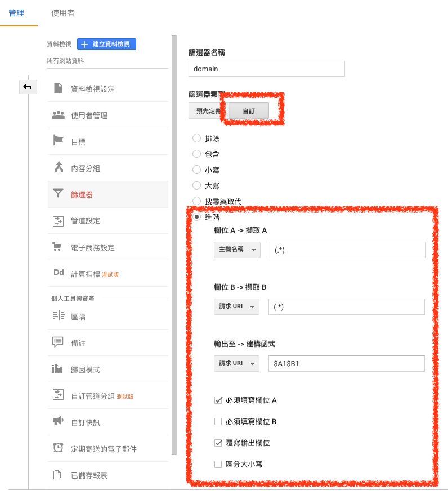
Task: Open 資料檢視設定 menu item
Action: (x=107, y=89)
